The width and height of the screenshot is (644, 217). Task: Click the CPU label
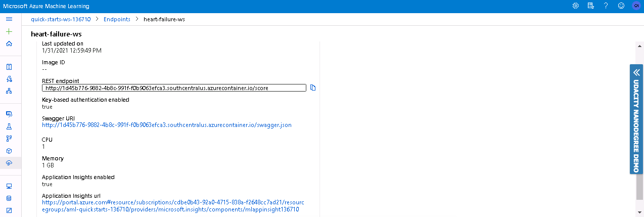[47, 140]
